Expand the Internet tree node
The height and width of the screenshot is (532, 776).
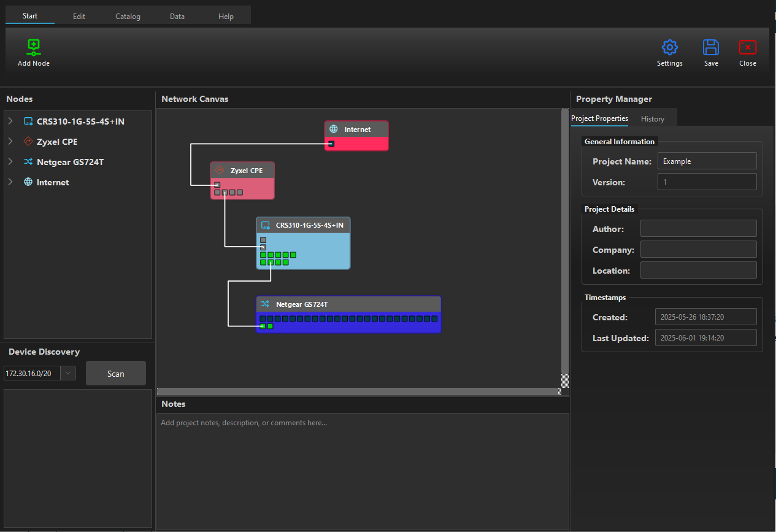tap(10, 182)
